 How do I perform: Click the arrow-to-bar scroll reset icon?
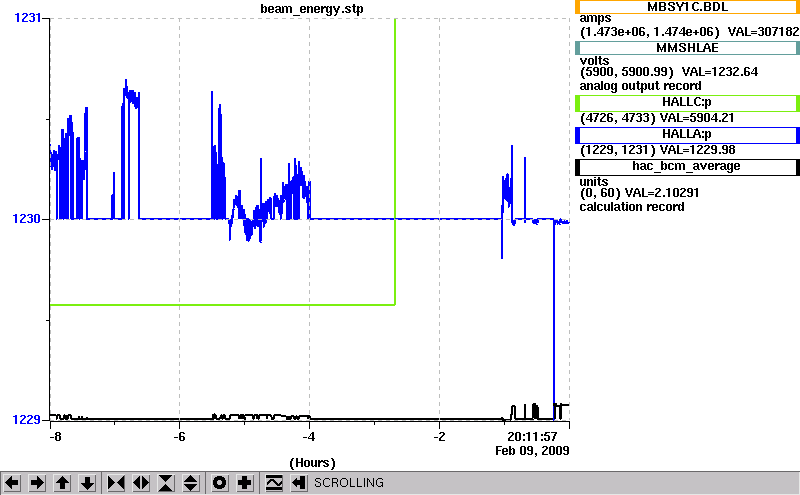299,483
